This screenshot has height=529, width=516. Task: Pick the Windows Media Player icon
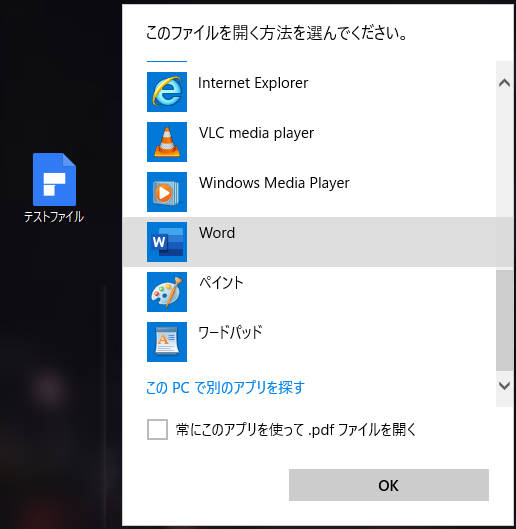coord(167,192)
